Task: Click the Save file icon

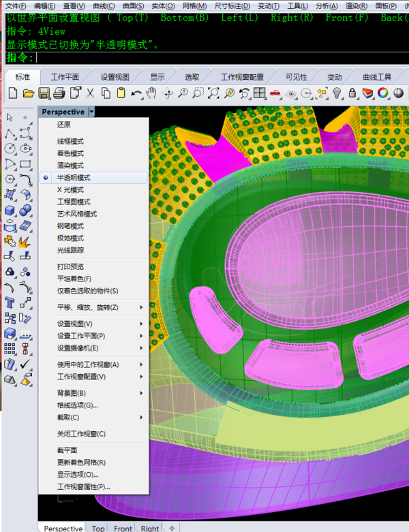Action: (x=44, y=93)
